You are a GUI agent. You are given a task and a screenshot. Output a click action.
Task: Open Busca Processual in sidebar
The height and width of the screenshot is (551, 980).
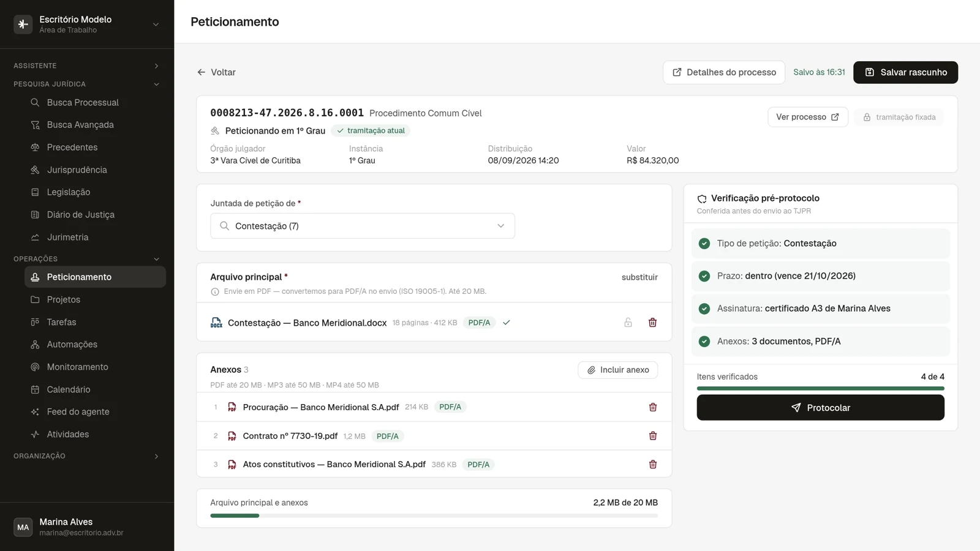click(95, 102)
